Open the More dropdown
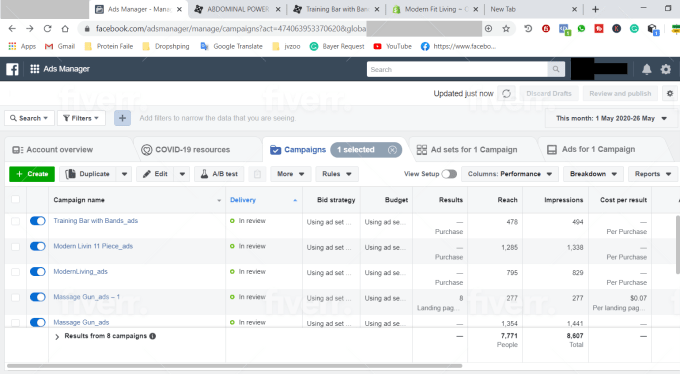Screen dimensions: 680x374 291,174
